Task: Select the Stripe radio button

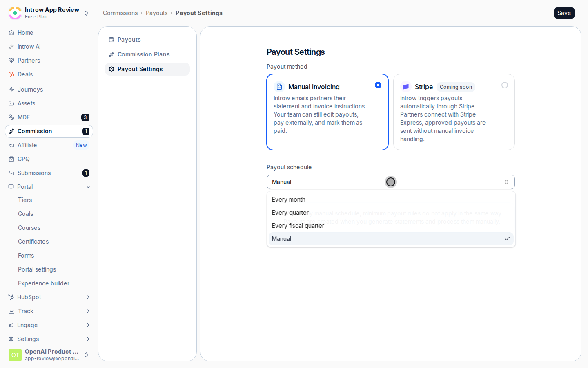Action: point(505,85)
